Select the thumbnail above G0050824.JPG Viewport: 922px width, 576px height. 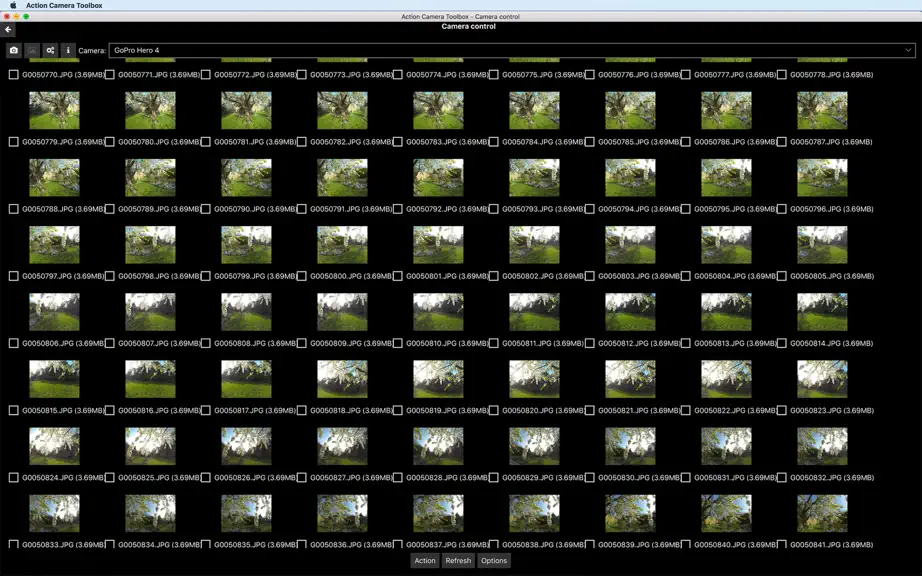pyautogui.click(x=54, y=446)
